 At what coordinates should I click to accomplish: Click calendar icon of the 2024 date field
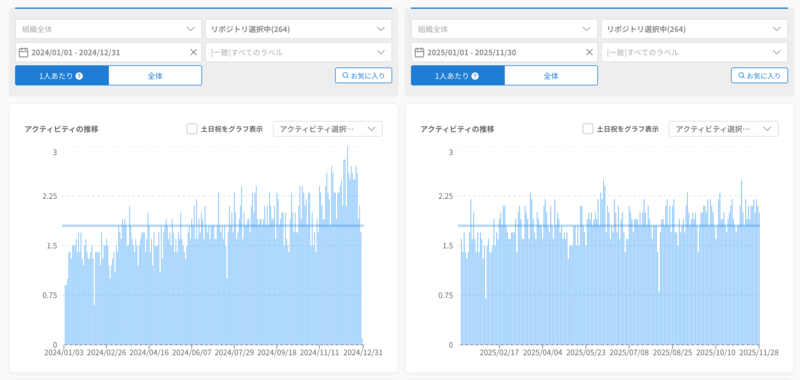pos(23,52)
